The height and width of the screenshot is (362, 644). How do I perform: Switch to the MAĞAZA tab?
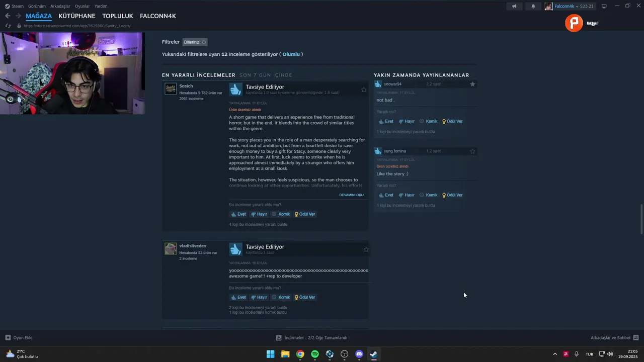point(39,16)
